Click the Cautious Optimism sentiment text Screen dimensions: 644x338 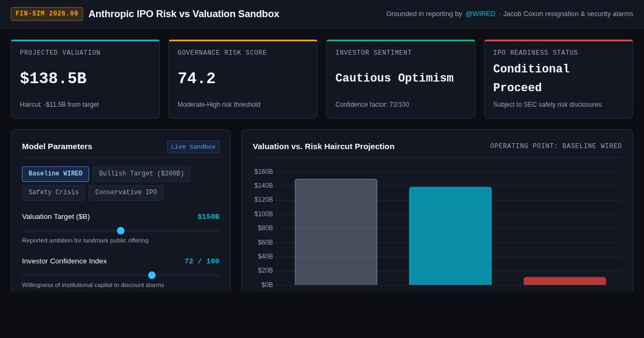[394, 78]
